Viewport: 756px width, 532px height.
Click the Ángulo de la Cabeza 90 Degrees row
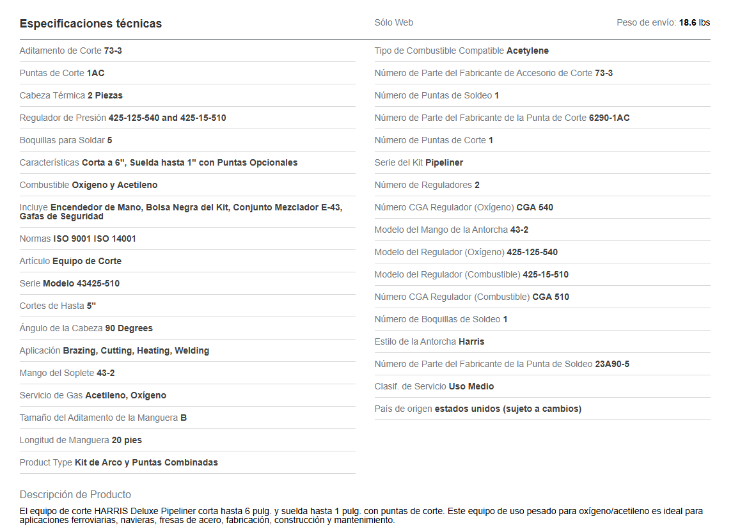pyautogui.click(x=86, y=328)
